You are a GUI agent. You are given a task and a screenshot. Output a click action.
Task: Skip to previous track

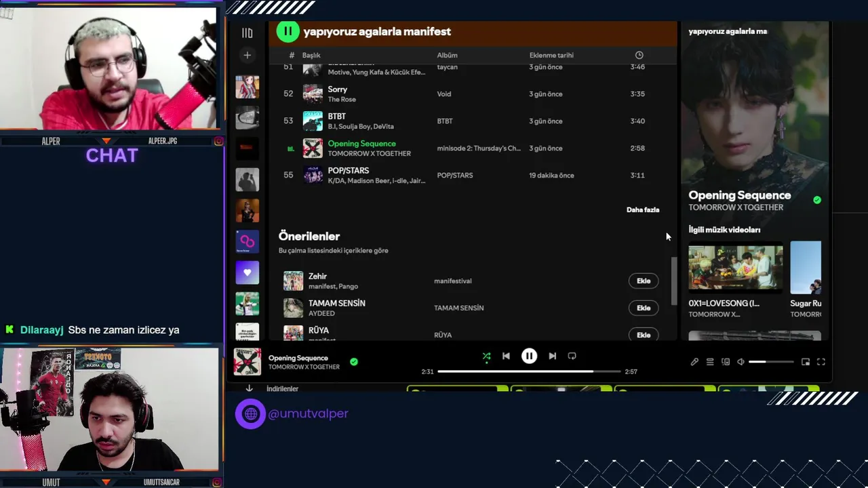[x=506, y=356]
